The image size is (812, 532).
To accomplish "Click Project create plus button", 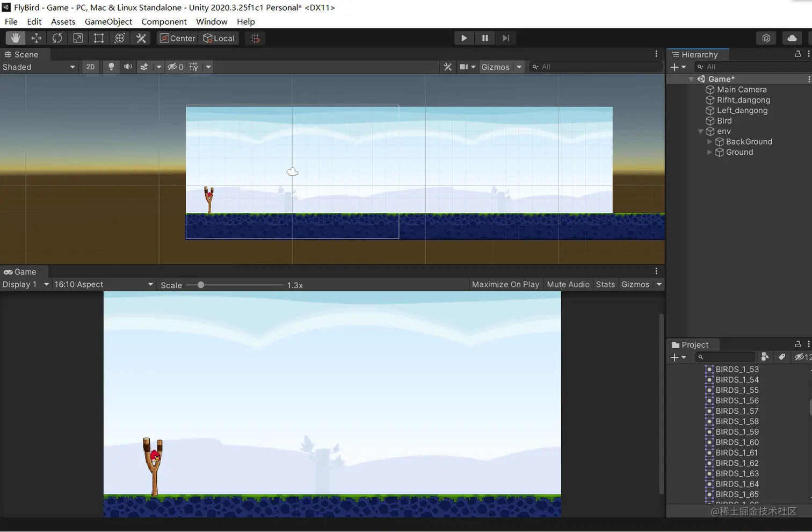I will click(x=678, y=357).
